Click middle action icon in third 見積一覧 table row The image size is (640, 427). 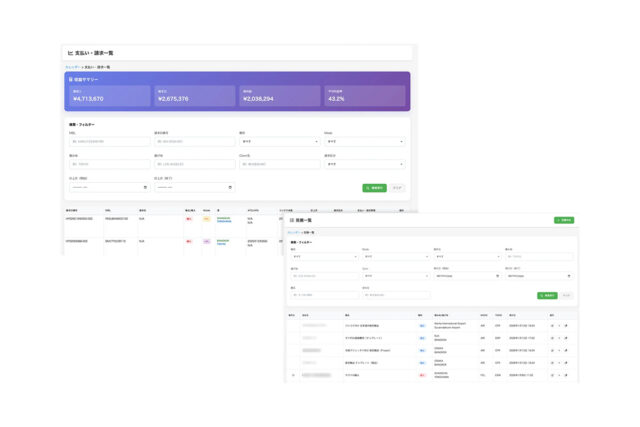coord(559,350)
